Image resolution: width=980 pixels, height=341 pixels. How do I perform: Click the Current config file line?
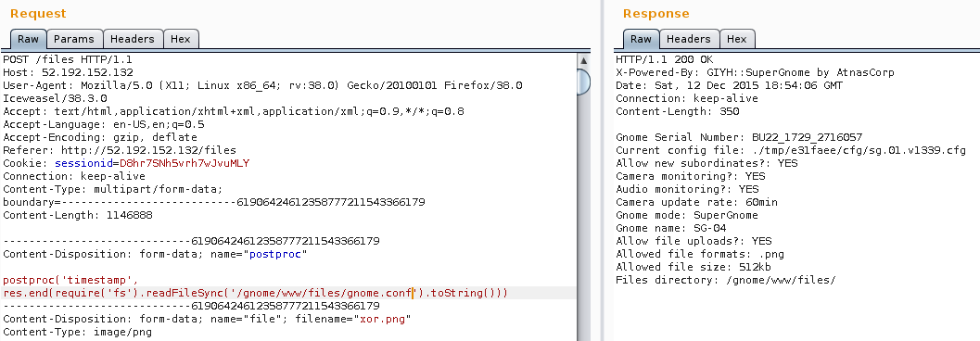tap(791, 150)
